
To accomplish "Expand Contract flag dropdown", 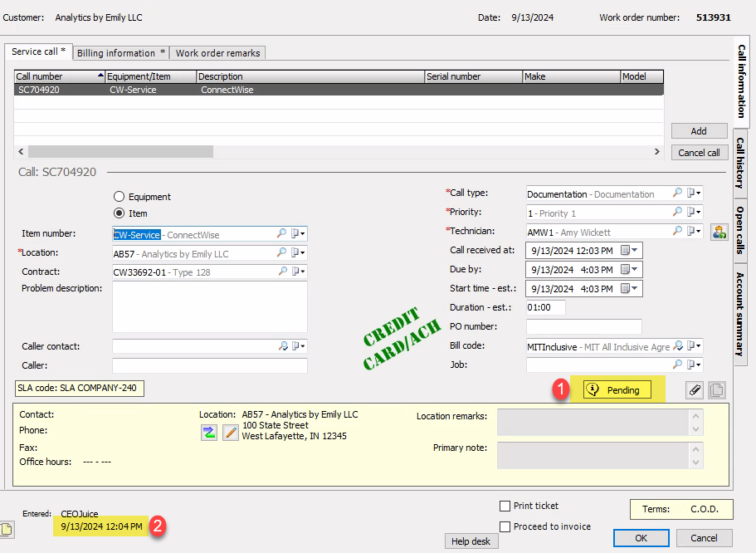I will point(298,272).
